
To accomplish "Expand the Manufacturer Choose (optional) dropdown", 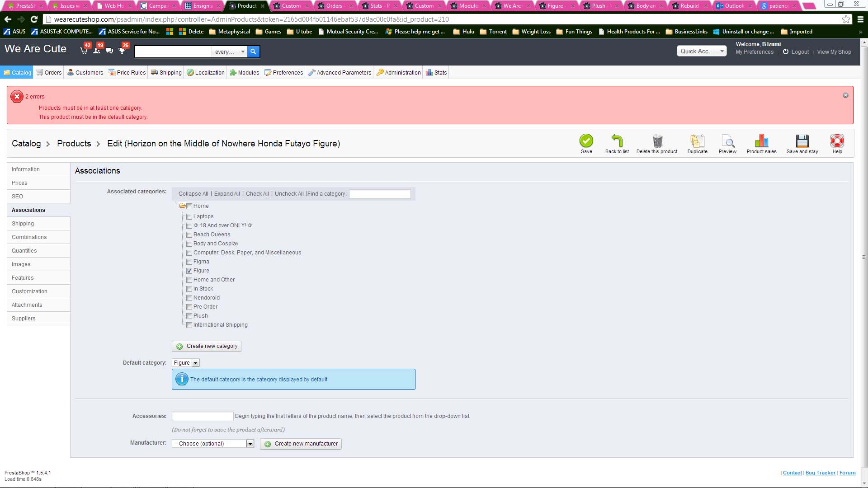I will [212, 444].
